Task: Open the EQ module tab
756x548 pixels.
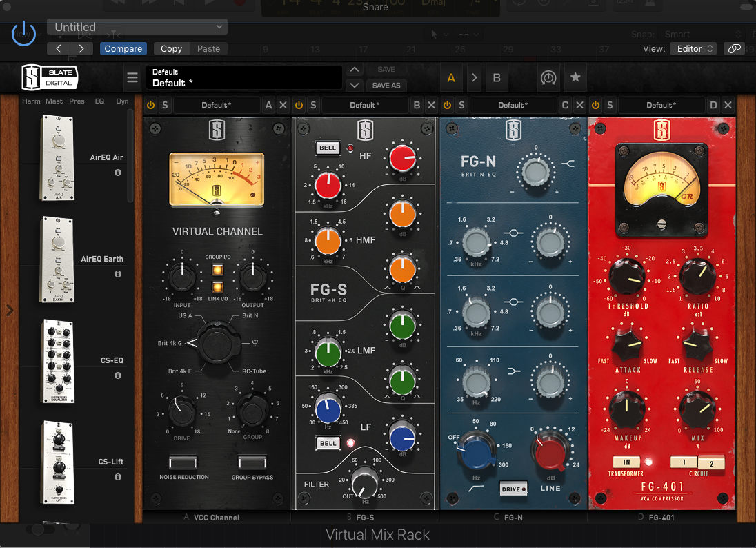Action: (99, 101)
